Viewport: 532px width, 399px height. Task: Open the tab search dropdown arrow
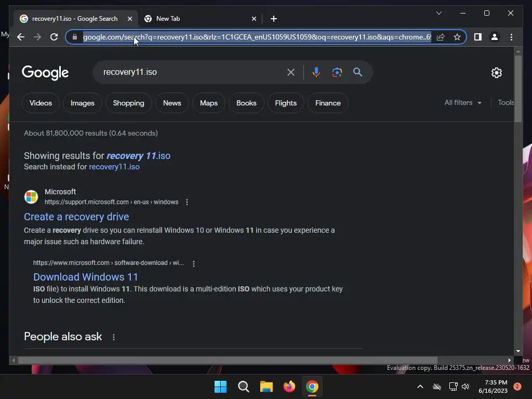(438, 13)
